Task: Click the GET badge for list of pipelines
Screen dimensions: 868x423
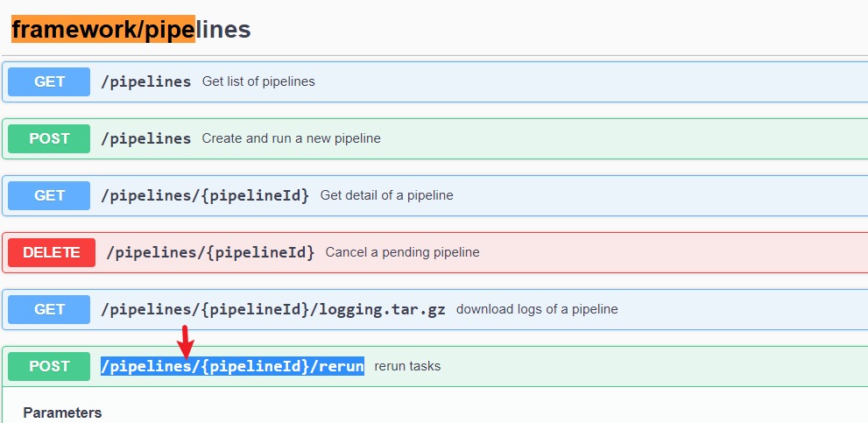Action: click(49, 81)
